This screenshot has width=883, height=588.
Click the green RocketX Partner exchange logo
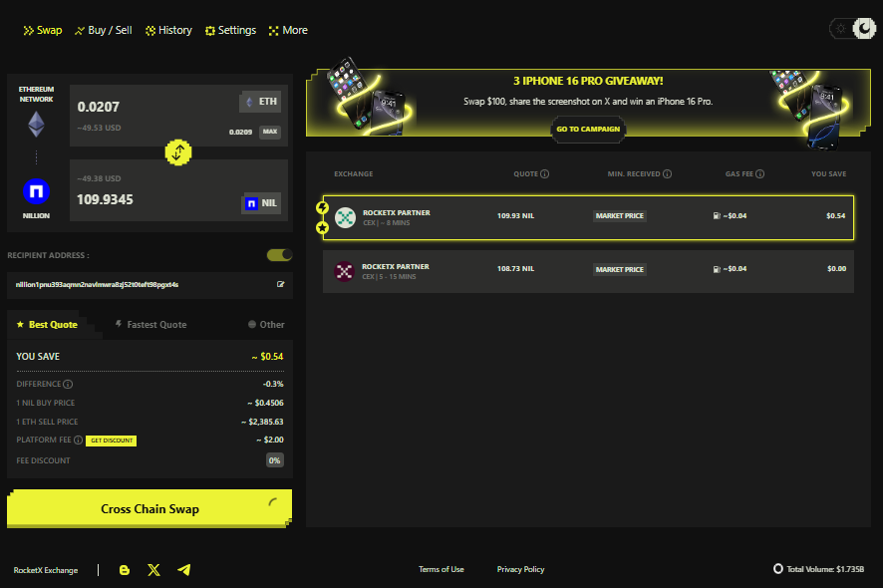tap(345, 217)
